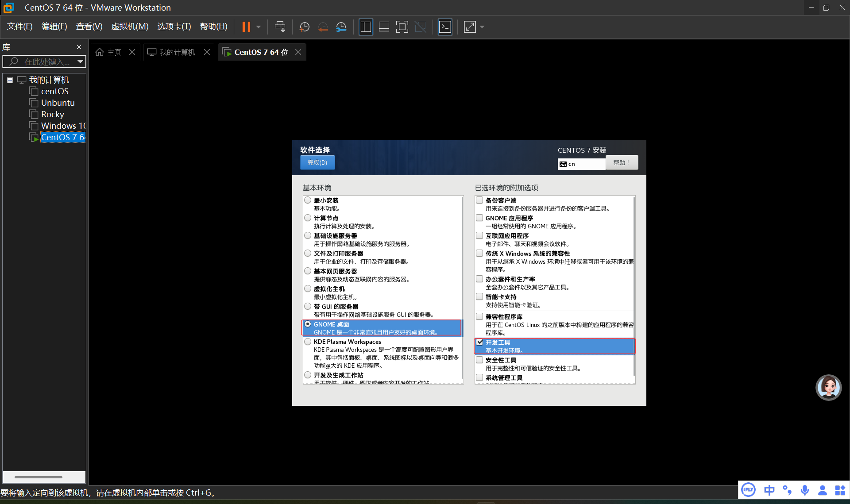Open the 选项卡(T) menu
The width and height of the screenshot is (850, 504).
174,27
